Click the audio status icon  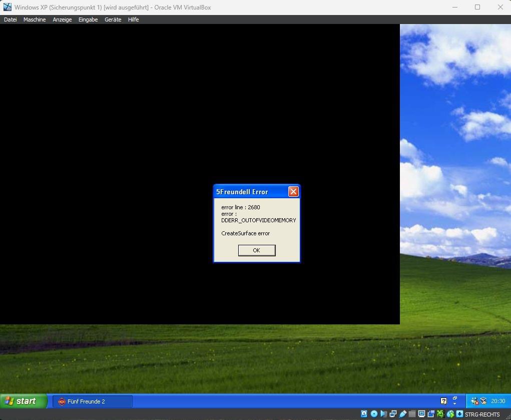point(383,414)
